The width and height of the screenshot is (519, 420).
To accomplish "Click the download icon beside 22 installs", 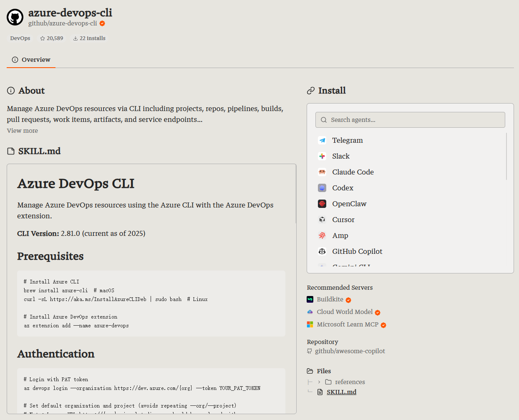I will tap(76, 38).
